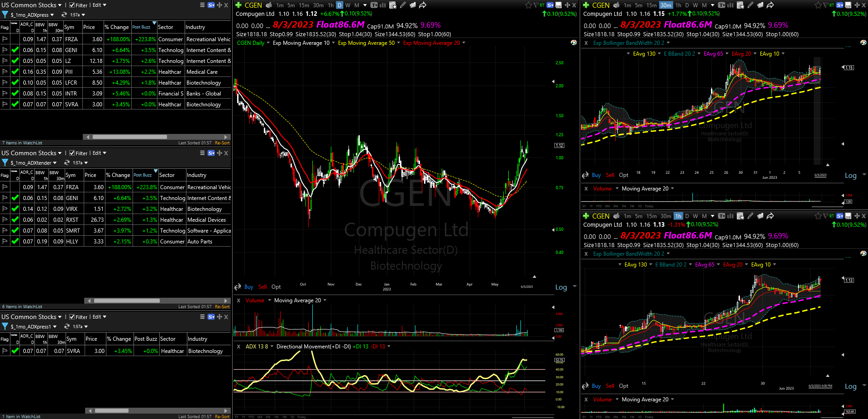This screenshot has width=868, height=419.
Task: Click the star favorite icon on daily chart
Action: tap(529, 5)
